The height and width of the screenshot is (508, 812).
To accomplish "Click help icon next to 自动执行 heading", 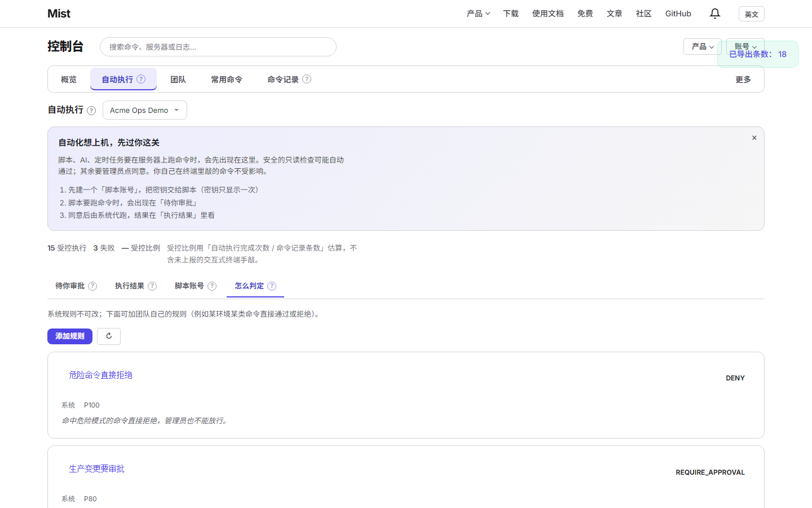I will point(91,111).
